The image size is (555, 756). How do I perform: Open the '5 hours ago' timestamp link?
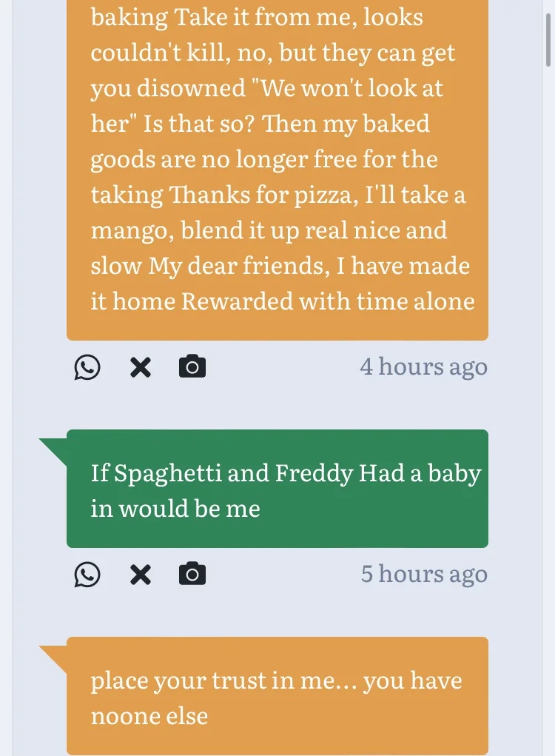[423, 574]
